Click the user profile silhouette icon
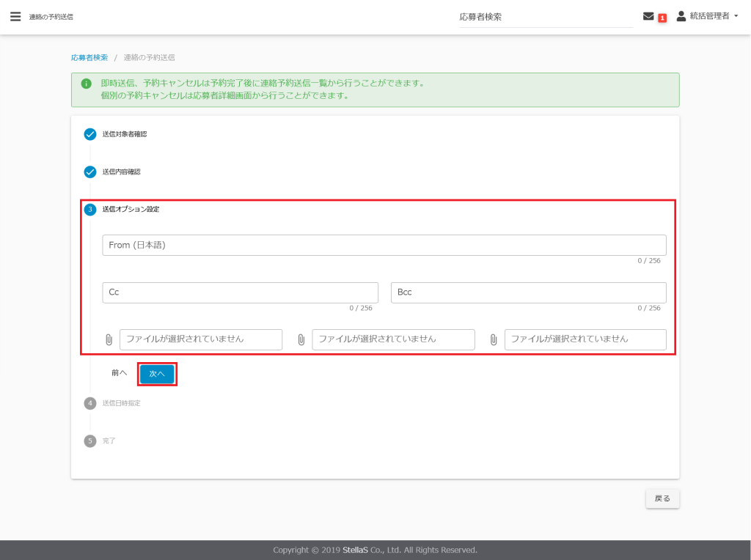 [x=681, y=16]
